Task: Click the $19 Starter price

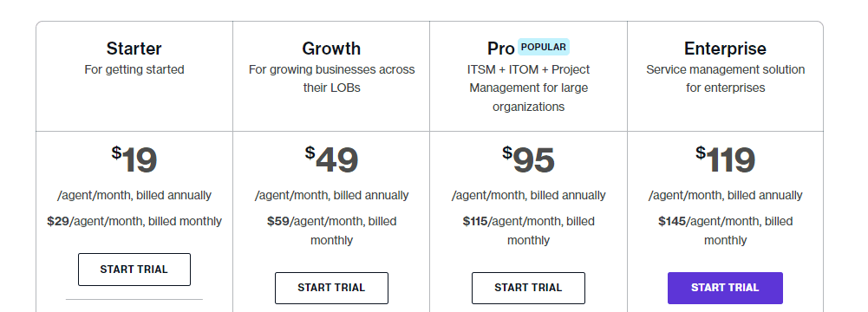Action: 134,159
